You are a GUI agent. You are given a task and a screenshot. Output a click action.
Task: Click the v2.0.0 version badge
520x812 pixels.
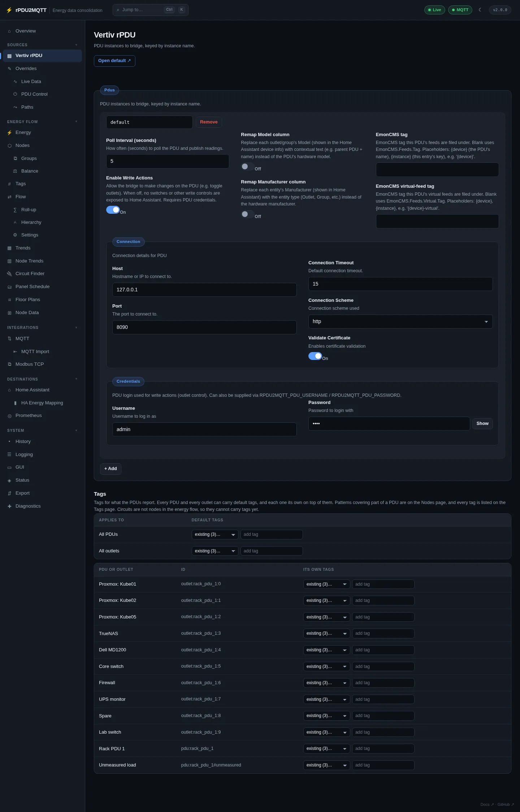(x=500, y=10)
